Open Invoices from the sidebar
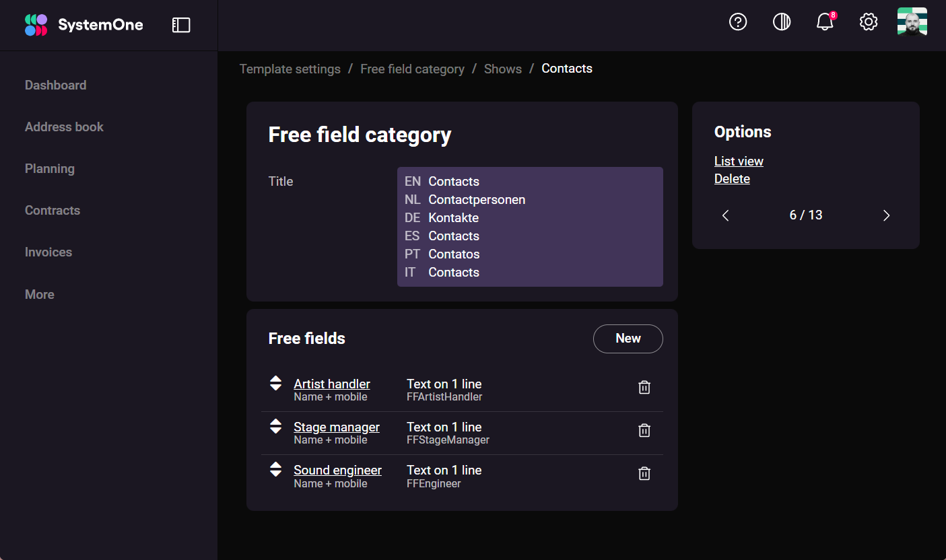946x560 pixels. click(48, 252)
